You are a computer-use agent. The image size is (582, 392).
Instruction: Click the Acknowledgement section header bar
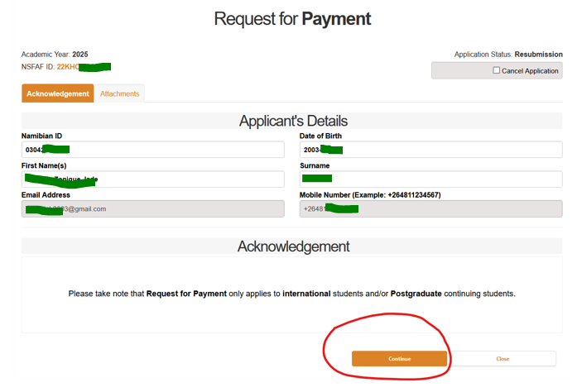click(292, 246)
